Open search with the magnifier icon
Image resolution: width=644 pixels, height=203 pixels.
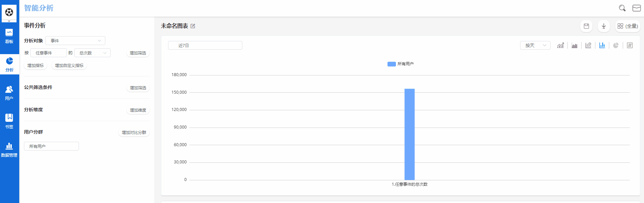(622, 8)
